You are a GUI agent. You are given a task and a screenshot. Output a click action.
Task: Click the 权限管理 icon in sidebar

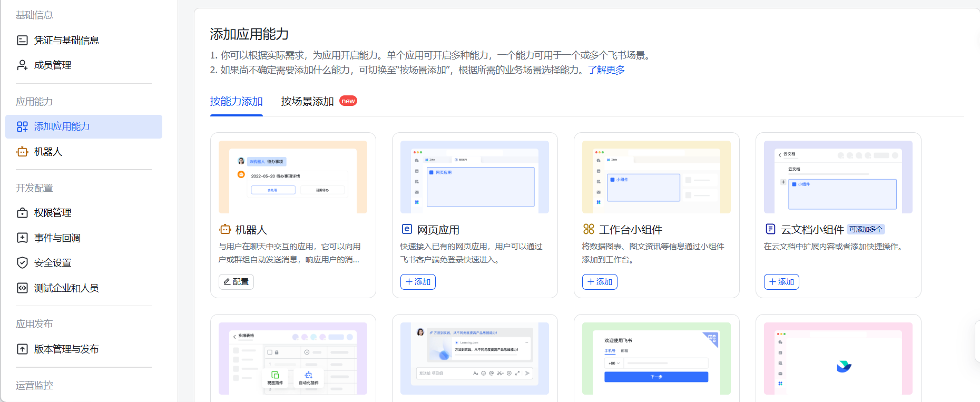point(22,213)
